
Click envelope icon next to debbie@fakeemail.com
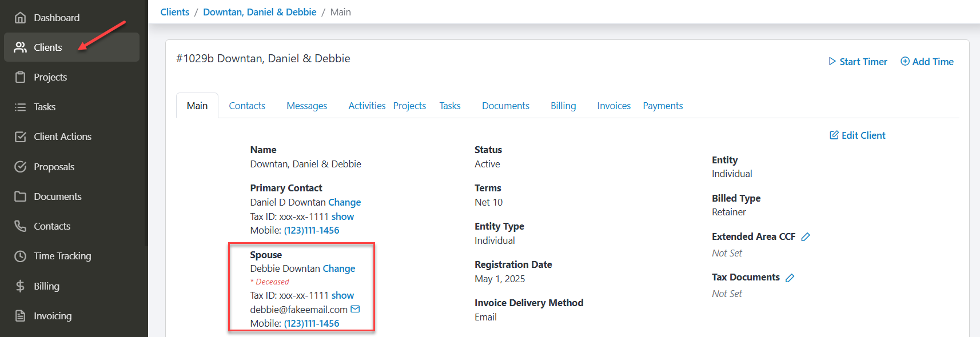tap(355, 309)
